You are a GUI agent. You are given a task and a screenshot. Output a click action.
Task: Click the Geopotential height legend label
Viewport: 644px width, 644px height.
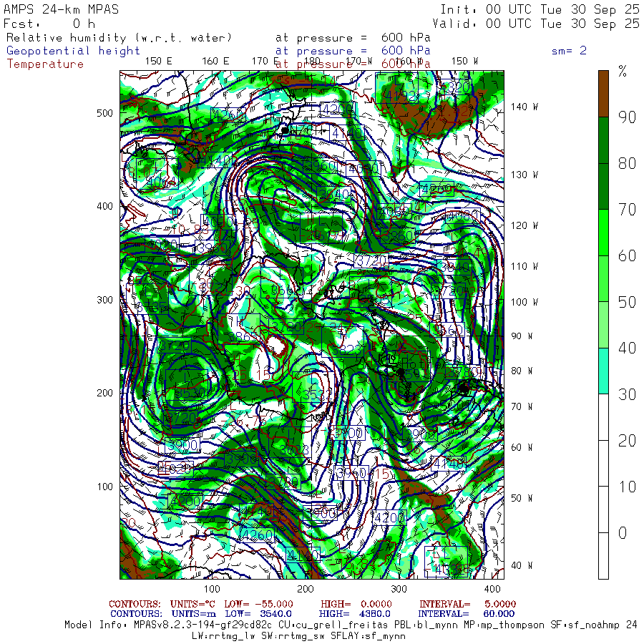coord(74,51)
